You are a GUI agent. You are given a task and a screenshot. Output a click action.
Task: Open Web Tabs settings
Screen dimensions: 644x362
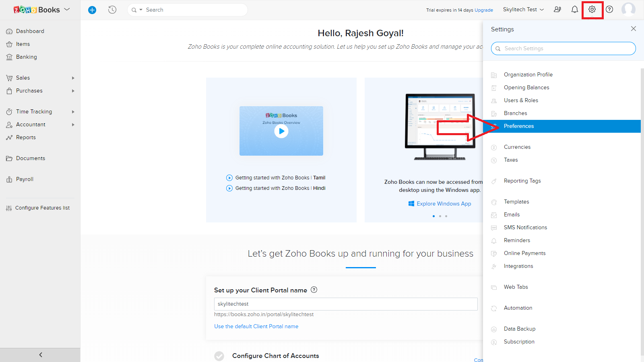point(516,287)
